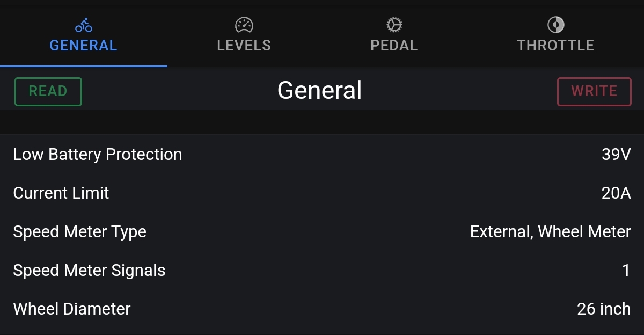This screenshot has width=644, height=335.
Task: Edit the Speed Meter Signals value 1
Action: click(626, 271)
